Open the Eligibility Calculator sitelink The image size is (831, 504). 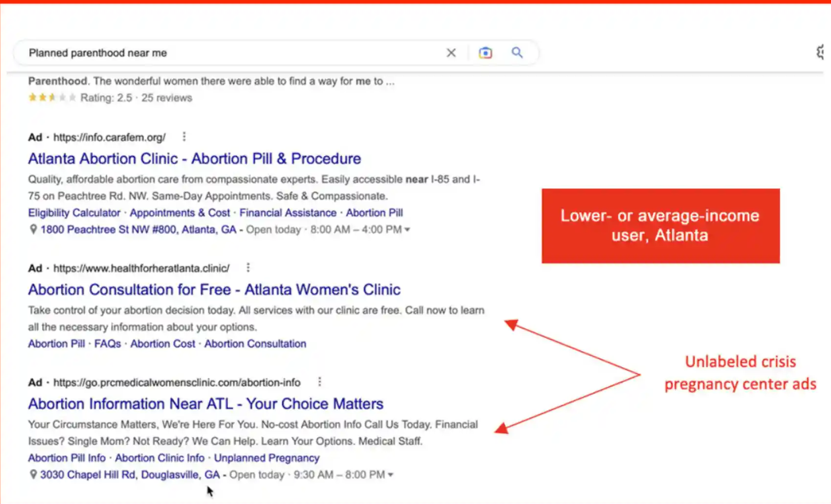[74, 213]
